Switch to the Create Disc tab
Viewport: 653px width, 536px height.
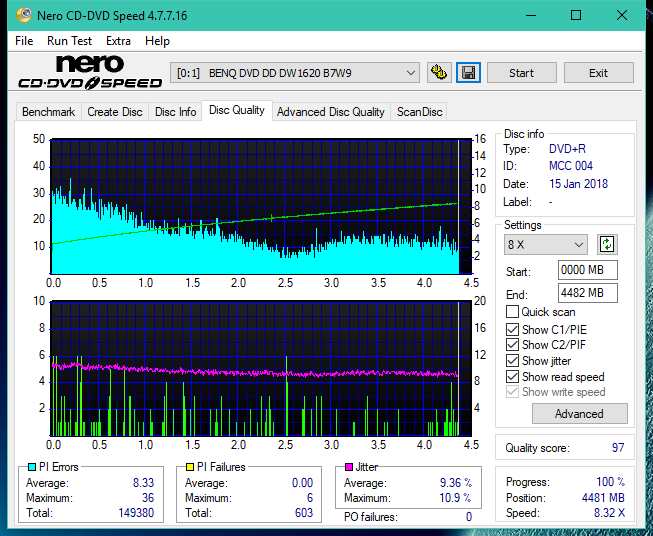[115, 112]
